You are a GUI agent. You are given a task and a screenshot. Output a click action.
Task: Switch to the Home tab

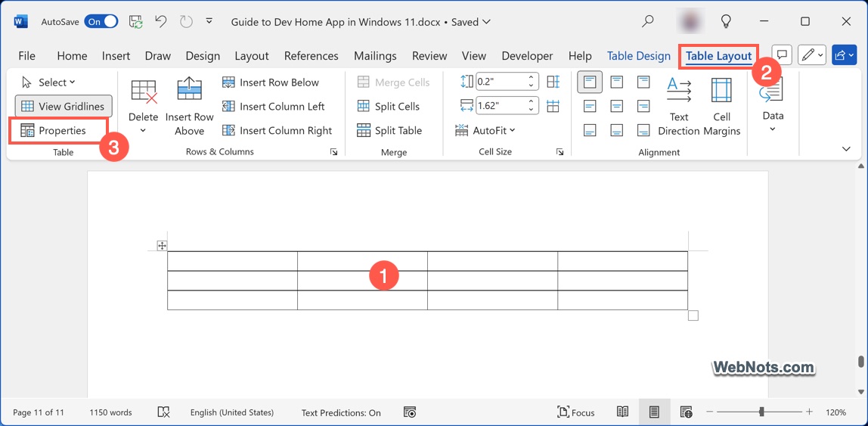point(72,56)
